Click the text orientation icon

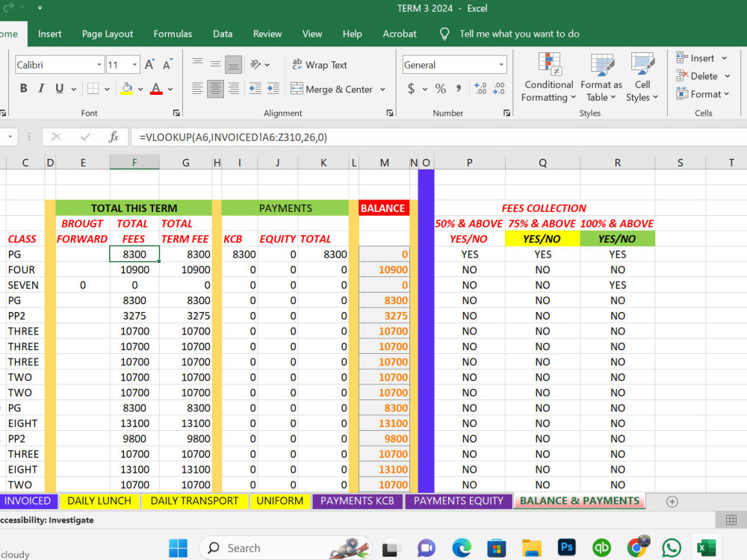coord(255,64)
